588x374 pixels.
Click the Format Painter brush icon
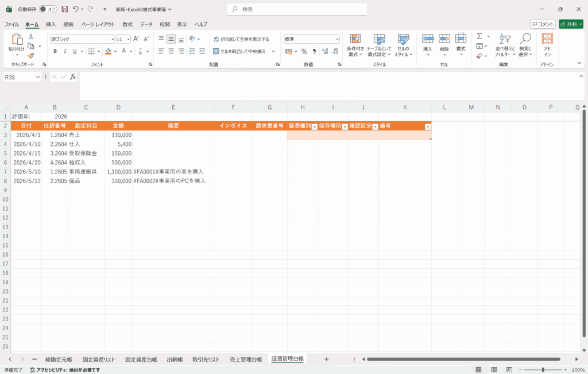(31, 56)
